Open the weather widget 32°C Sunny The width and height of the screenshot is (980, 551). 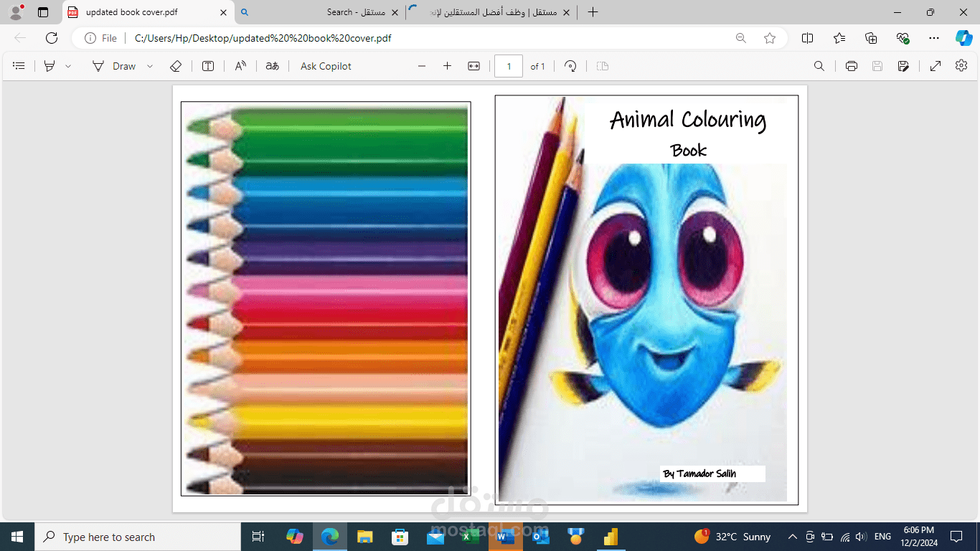tap(732, 537)
